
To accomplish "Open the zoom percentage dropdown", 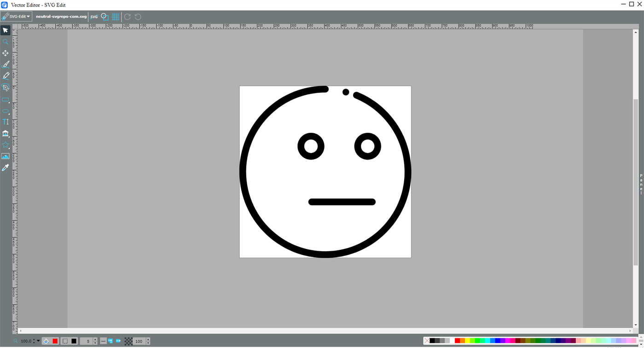I will (39, 341).
